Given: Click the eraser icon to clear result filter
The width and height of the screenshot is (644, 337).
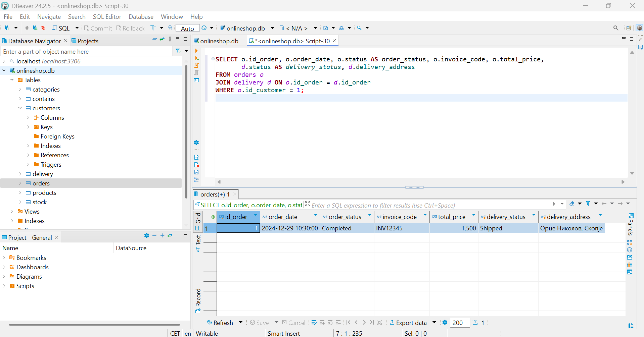Looking at the screenshot, I should click(x=572, y=204).
